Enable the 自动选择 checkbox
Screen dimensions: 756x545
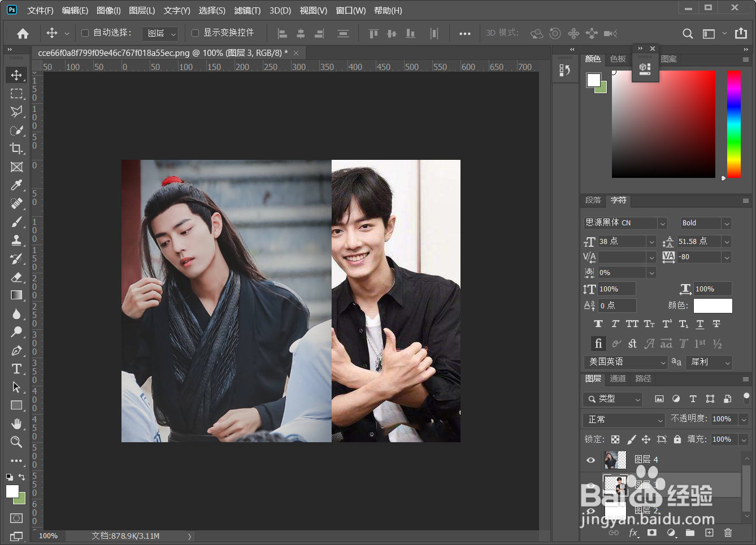point(85,33)
